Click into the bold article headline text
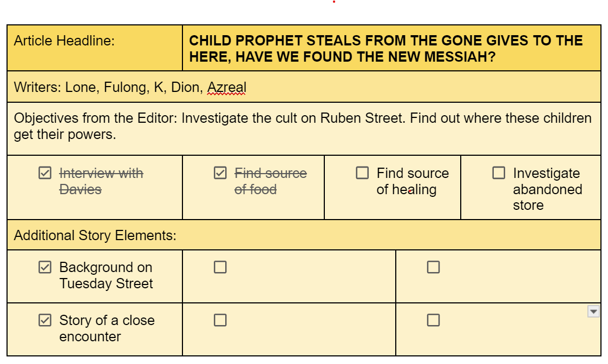Viewport: 608px width, 364px height. 386,48
